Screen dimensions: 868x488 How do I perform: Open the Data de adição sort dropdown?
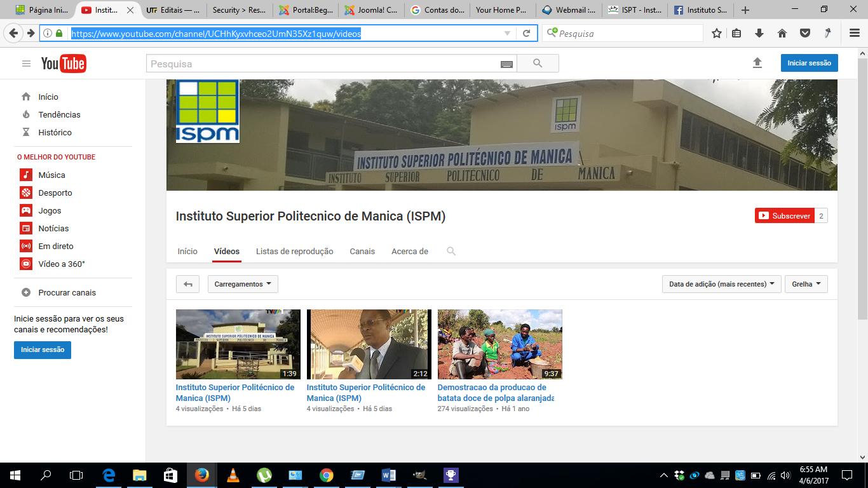[x=722, y=284]
